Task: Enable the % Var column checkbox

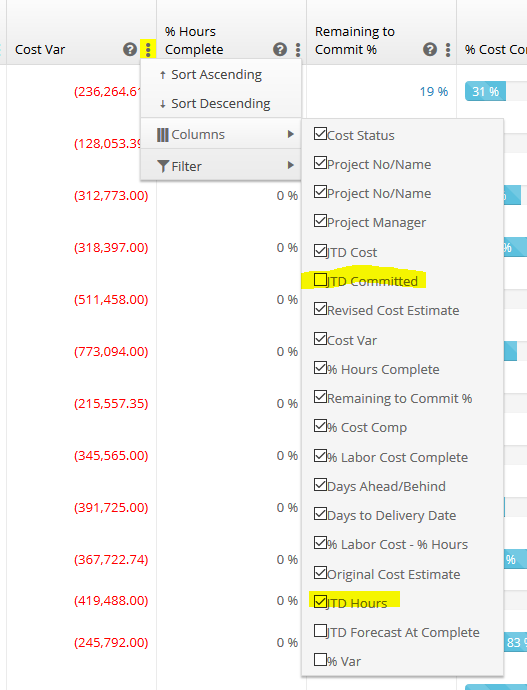Action: pyautogui.click(x=320, y=660)
